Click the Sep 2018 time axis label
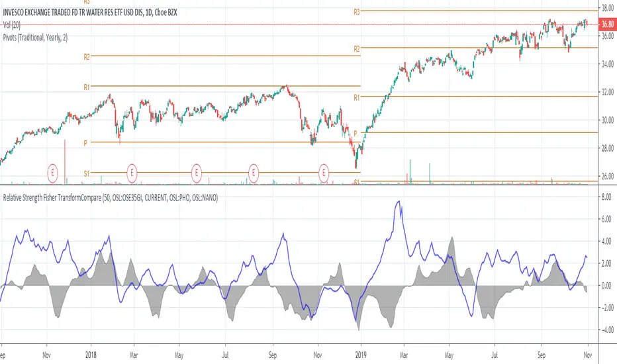Viewport: 617px width, 364px height. coord(272,355)
